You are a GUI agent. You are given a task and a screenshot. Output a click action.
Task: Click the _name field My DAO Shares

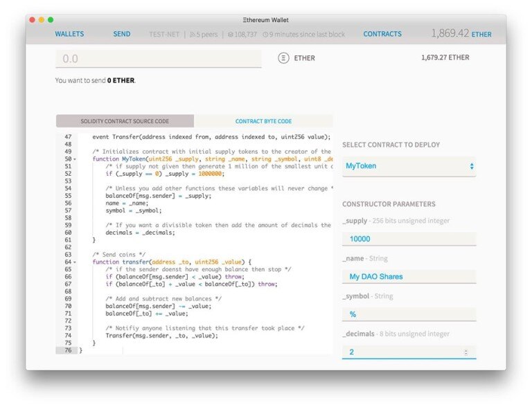[x=409, y=277]
